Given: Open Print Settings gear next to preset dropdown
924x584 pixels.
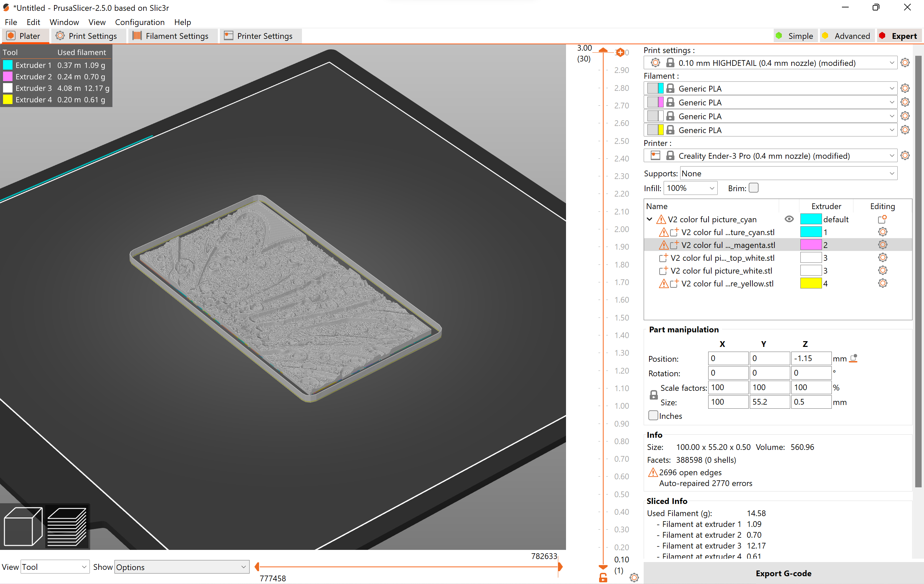Looking at the screenshot, I should click(x=905, y=62).
